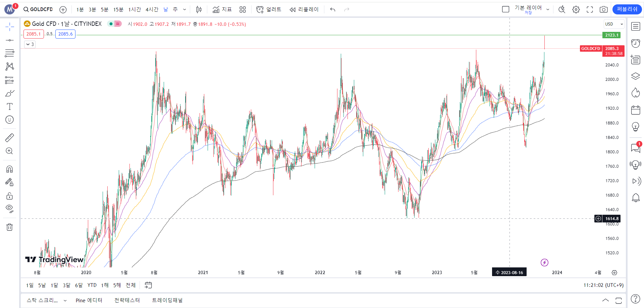The height and width of the screenshot is (308, 644).
Task: Select the text annotation tool
Action: [x=9, y=107]
